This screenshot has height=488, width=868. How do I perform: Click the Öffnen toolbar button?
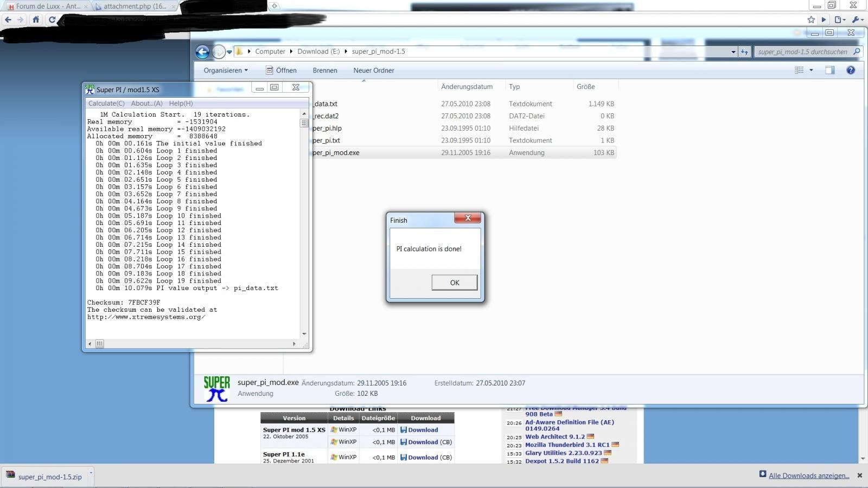pyautogui.click(x=281, y=70)
